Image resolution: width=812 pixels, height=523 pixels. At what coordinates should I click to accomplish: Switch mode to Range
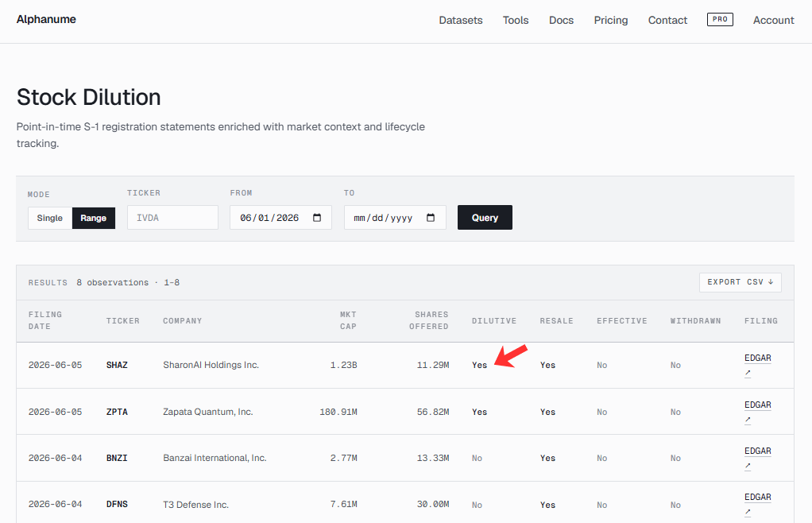click(x=93, y=218)
